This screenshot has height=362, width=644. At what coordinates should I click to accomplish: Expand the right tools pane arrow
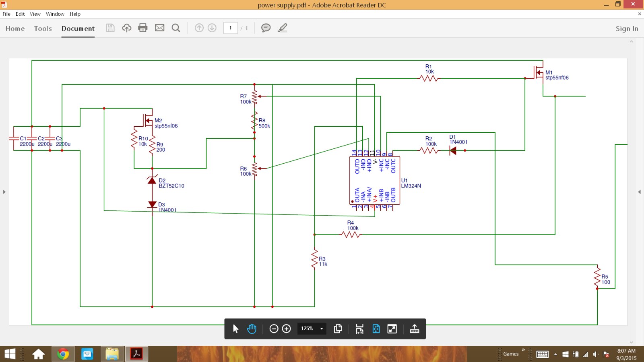pyautogui.click(x=639, y=192)
